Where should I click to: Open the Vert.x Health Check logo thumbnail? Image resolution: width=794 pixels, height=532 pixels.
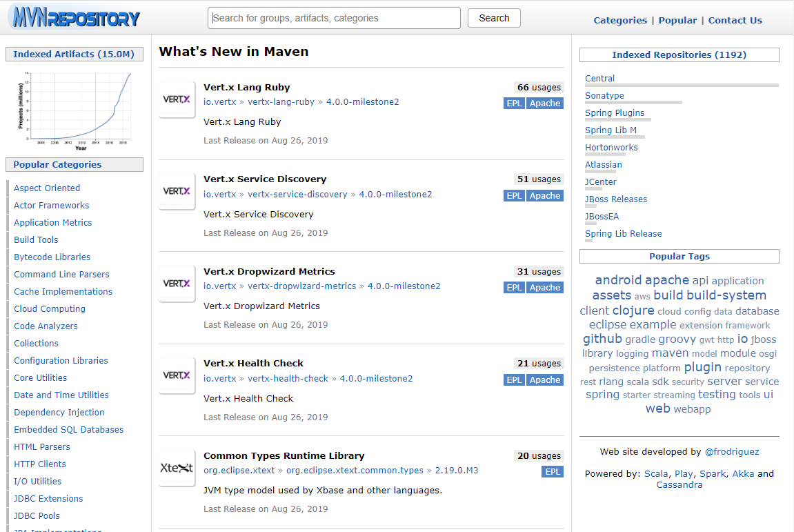tap(177, 375)
